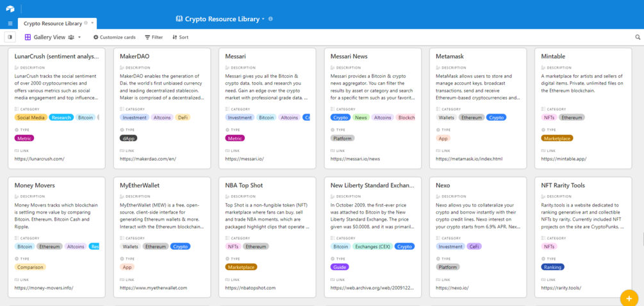Viewport: 644px width, 306px height.
Task: Open the table tab dropdown arrow
Action: (92, 23)
